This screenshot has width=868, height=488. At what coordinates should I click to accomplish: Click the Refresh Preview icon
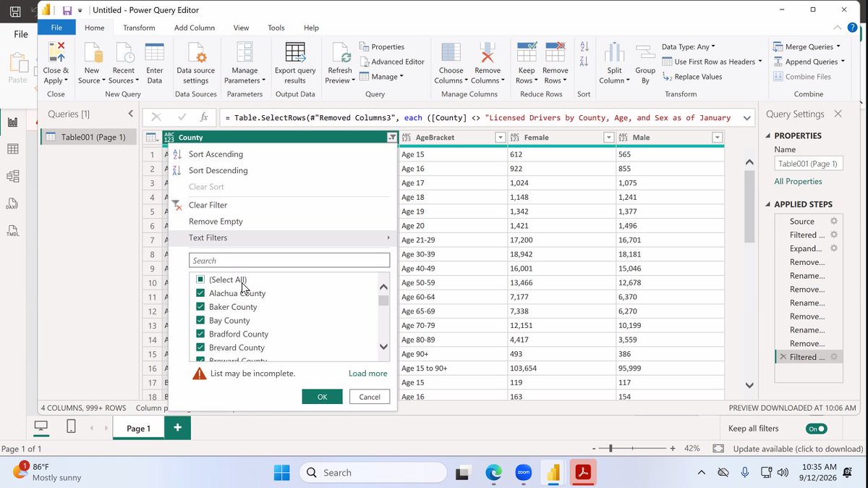click(340, 52)
